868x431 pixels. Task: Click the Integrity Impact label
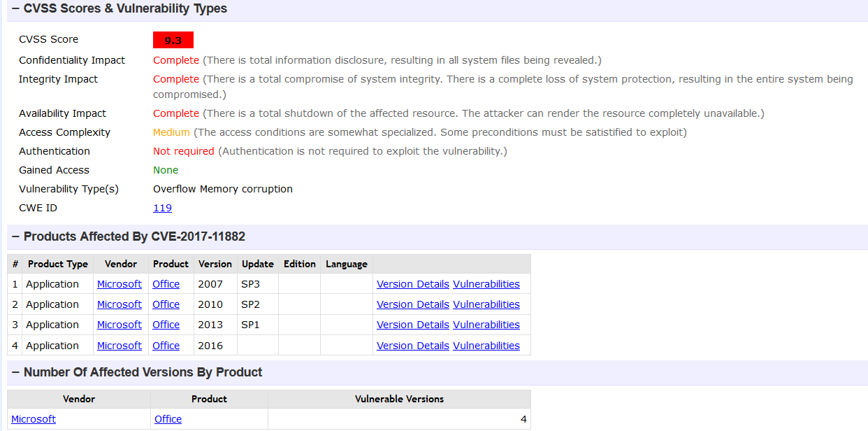59,79
